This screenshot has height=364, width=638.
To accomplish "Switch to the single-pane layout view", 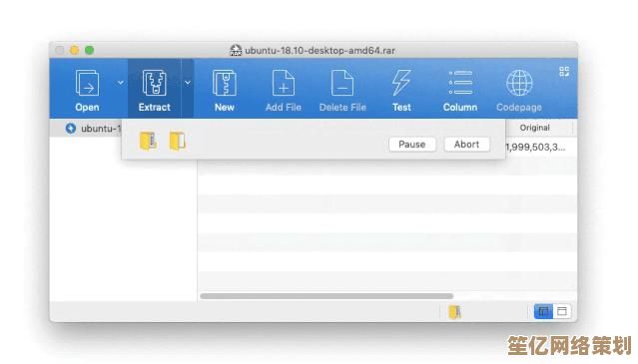I will point(562,311).
